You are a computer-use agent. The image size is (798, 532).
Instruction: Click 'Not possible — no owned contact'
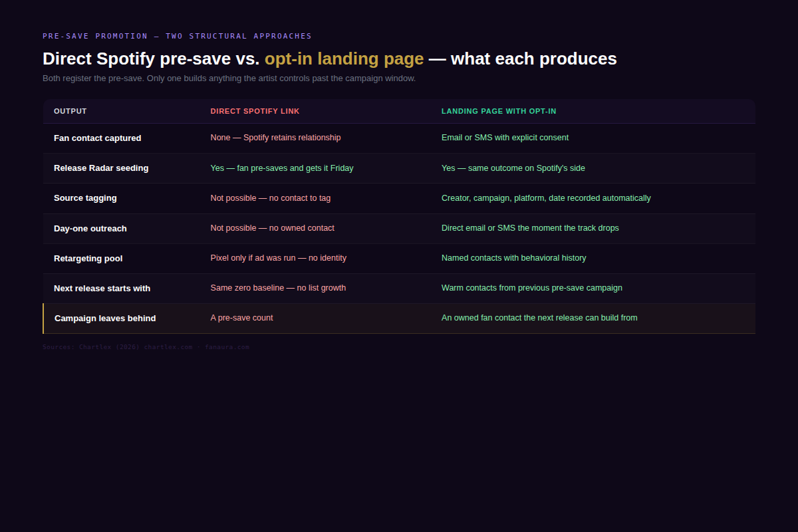(x=273, y=228)
